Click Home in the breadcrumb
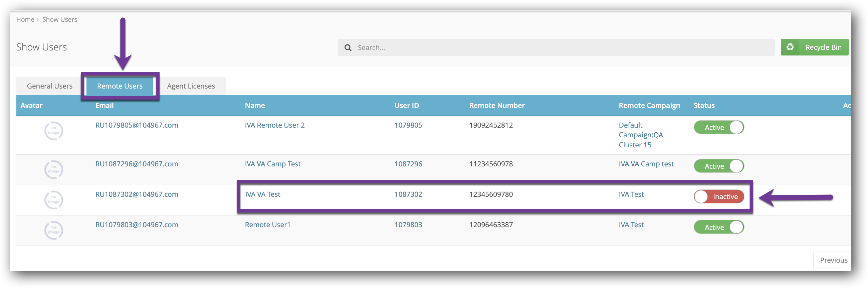This screenshot has width=868, height=288. (x=25, y=20)
